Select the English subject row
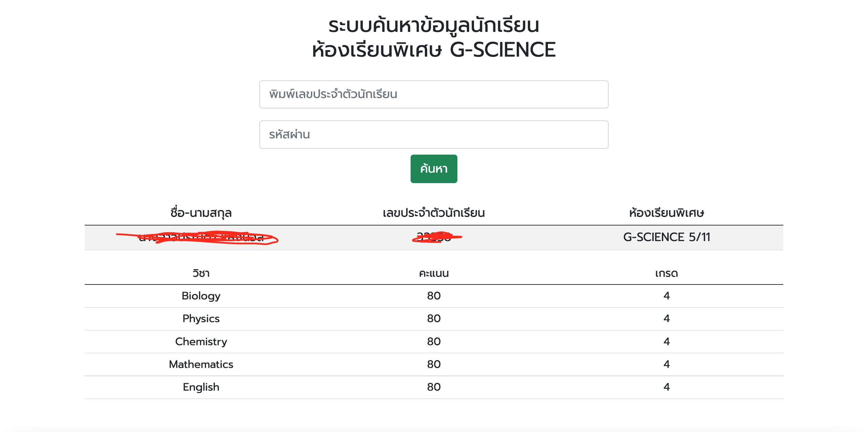Screen dimensions: 868x432 (x=201, y=387)
